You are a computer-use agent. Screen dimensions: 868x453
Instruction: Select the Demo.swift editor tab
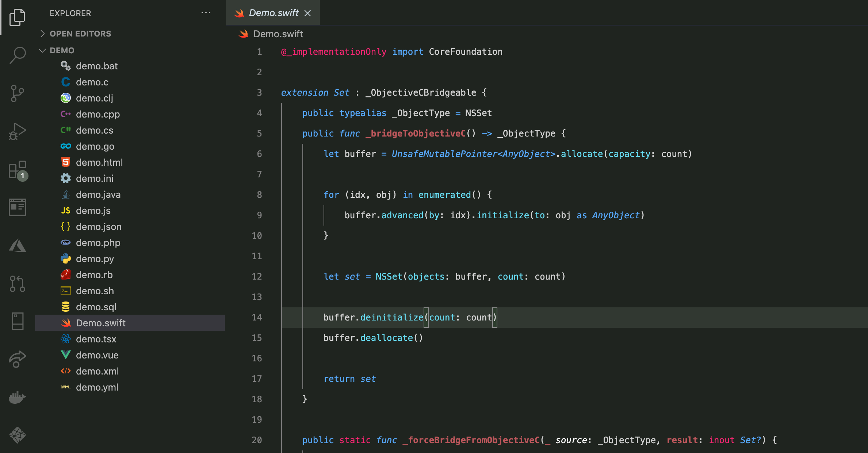tap(273, 13)
